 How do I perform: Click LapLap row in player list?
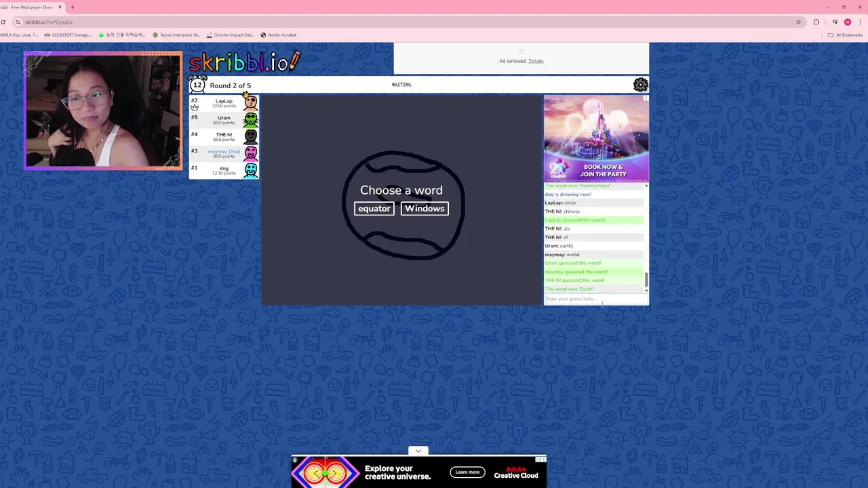point(224,103)
